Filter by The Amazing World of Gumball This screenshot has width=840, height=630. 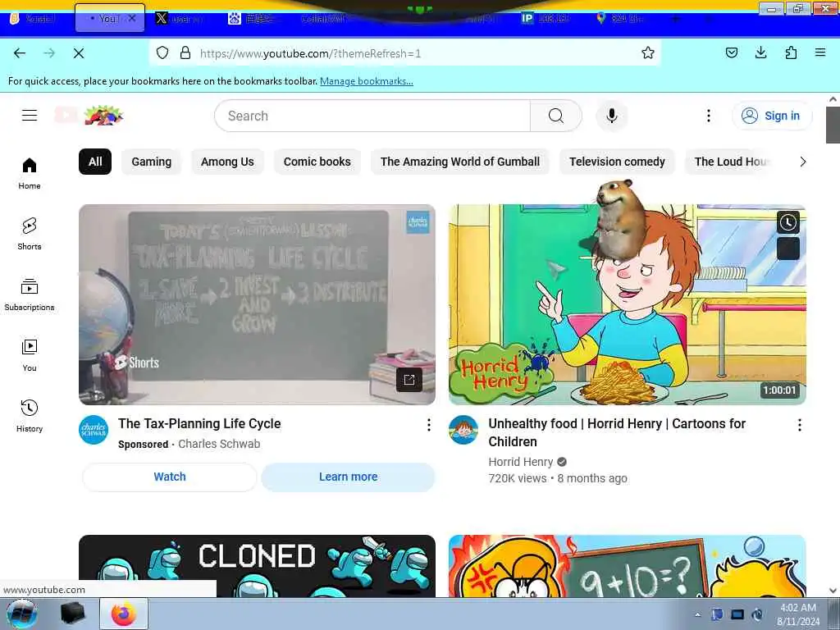coord(460,162)
